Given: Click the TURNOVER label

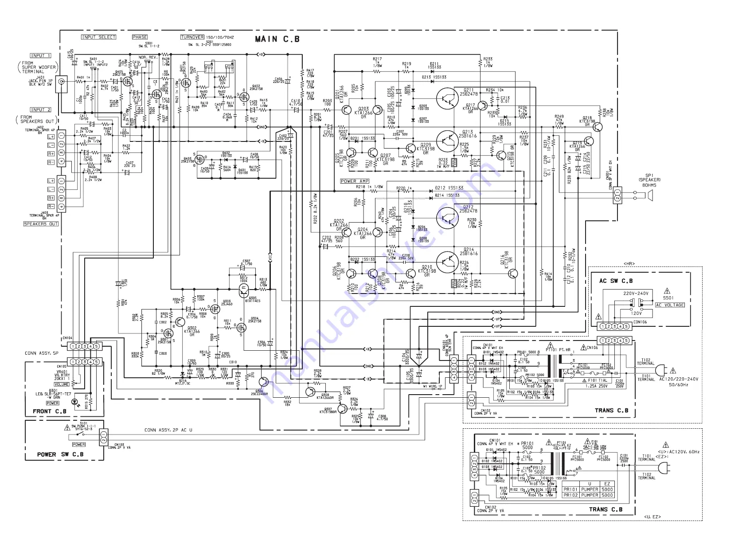Looking at the screenshot, I should coord(192,37).
